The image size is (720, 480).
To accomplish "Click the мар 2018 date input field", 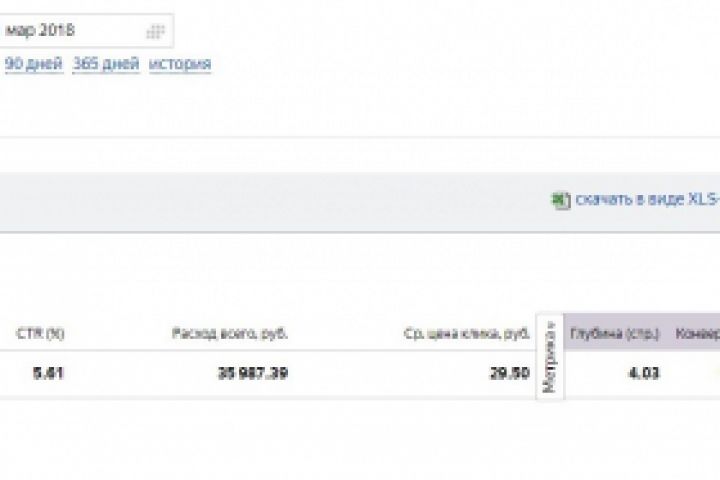I will pyautogui.click(x=86, y=31).
